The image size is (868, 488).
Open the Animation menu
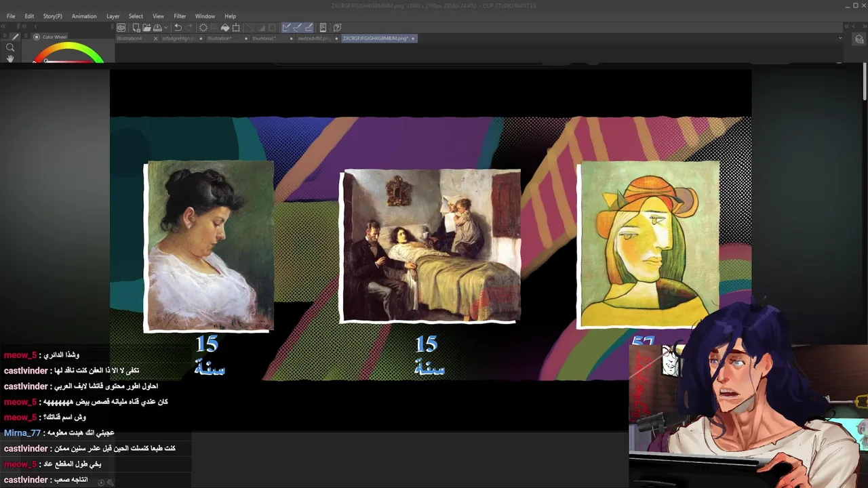pos(84,16)
